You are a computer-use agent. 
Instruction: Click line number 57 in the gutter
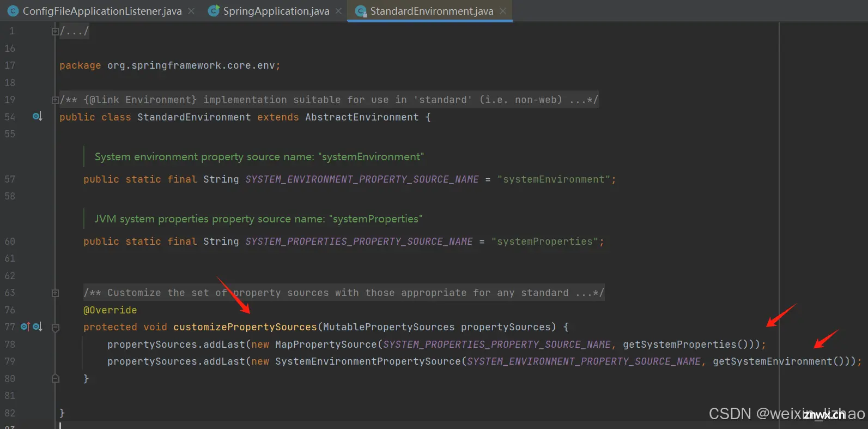(10, 179)
